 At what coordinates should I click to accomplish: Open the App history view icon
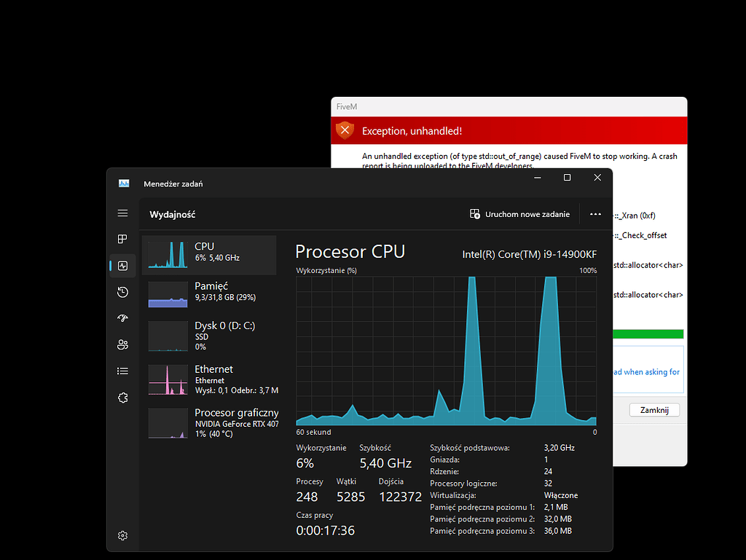(x=122, y=292)
